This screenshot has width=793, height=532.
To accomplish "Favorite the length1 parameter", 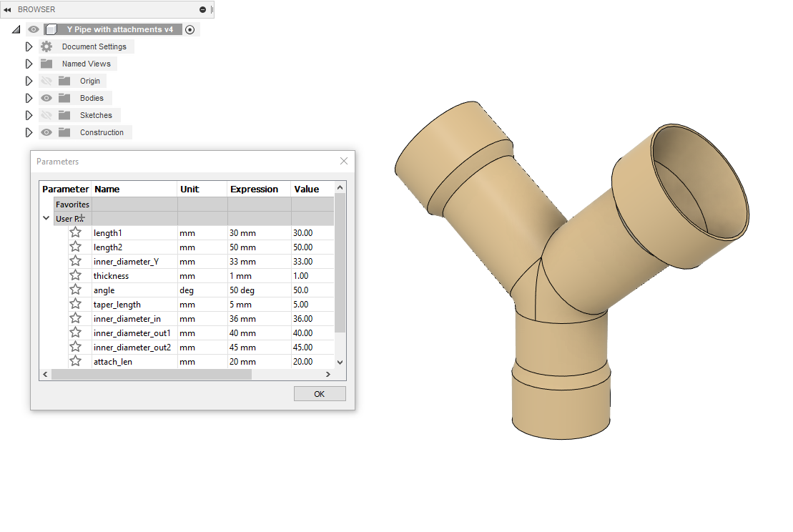I will (75, 232).
